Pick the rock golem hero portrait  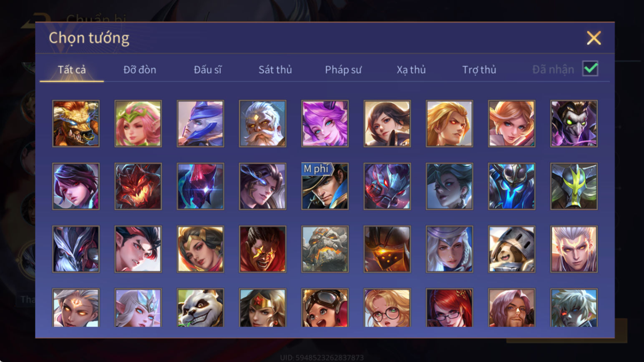[325, 249]
